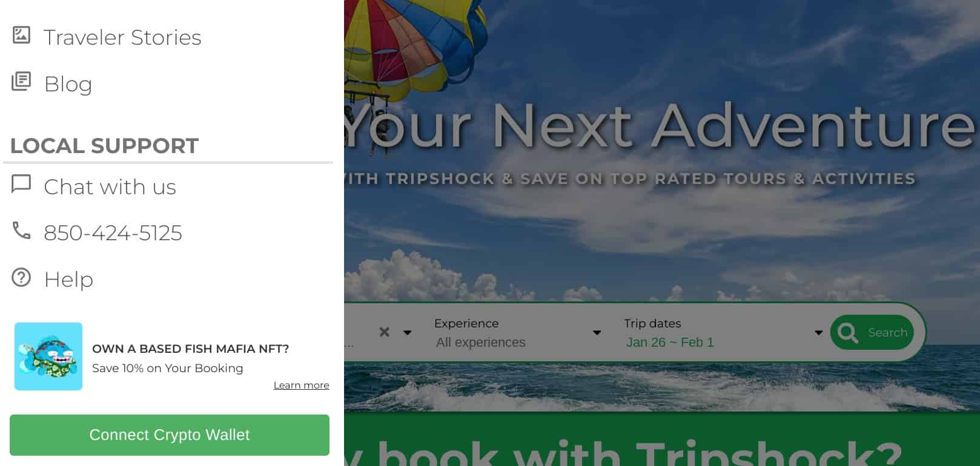Click the Connect Crypto Wallet button
Screen dimensions: 980x466
[170, 435]
